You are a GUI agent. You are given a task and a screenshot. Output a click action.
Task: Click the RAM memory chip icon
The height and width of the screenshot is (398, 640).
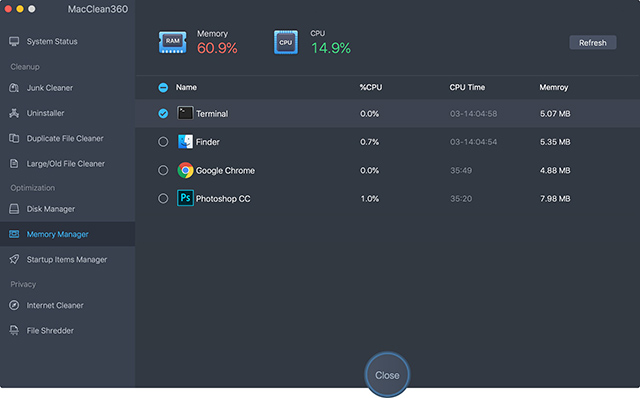(173, 42)
